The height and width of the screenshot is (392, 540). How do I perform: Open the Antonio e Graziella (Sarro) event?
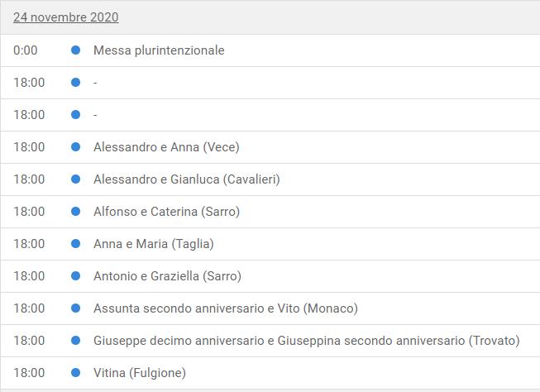tap(167, 276)
